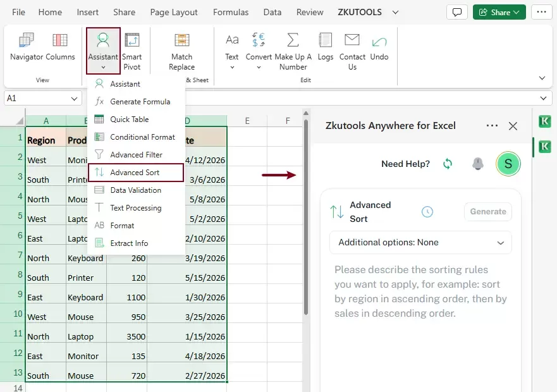Select Data Validation menu entry
Viewport: 557px width, 392px height.
pos(136,190)
